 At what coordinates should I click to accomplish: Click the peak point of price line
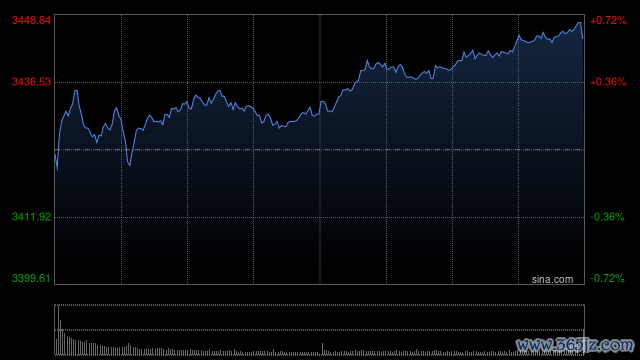click(x=579, y=23)
